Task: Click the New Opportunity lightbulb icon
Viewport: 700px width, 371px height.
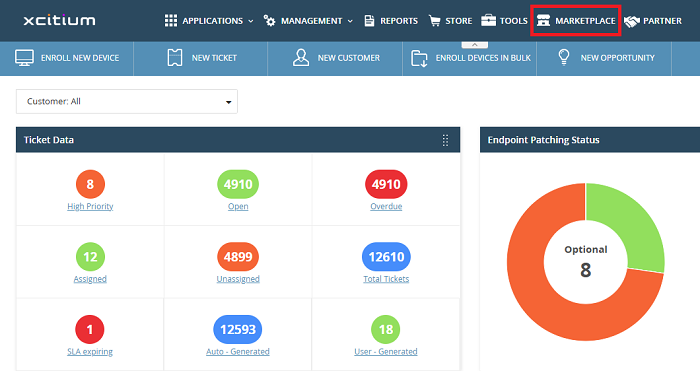Action: click(x=564, y=58)
